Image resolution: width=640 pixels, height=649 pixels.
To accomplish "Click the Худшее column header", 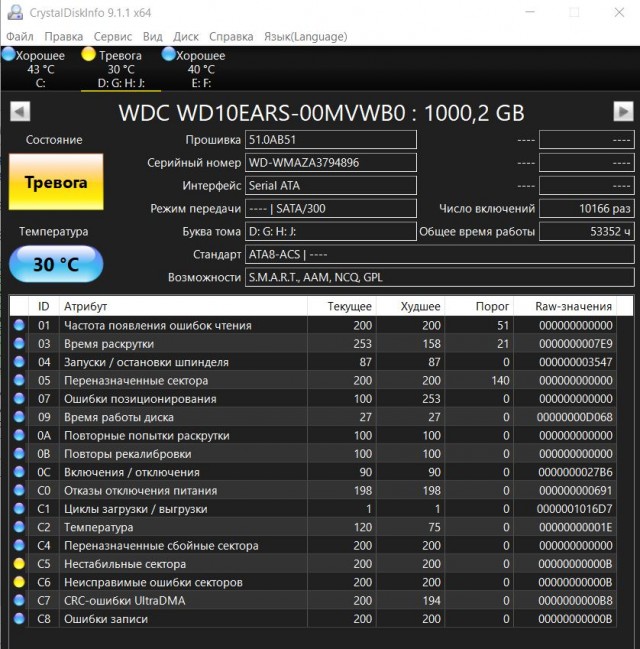I will (x=411, y=306).
